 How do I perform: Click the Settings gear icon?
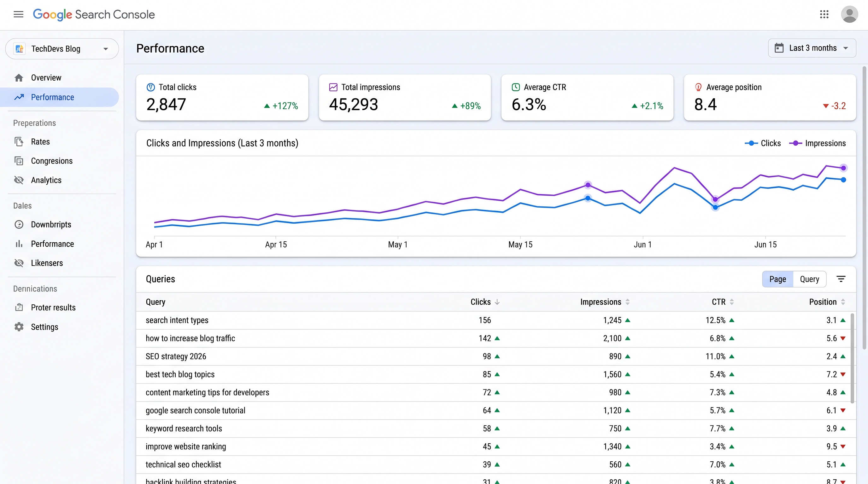[x=19, y=327]
